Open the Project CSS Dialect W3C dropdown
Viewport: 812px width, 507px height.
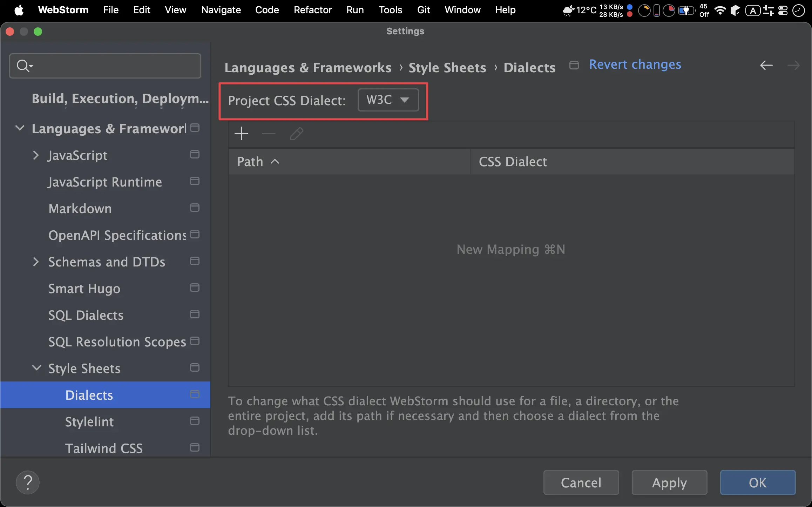pos(388,100)
